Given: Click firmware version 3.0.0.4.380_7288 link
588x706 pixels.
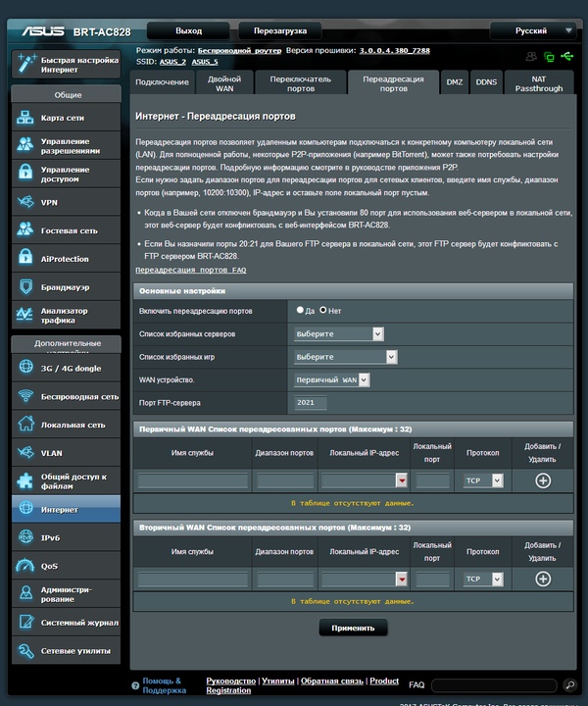Looking at the screenshot, I should (395, 50).
